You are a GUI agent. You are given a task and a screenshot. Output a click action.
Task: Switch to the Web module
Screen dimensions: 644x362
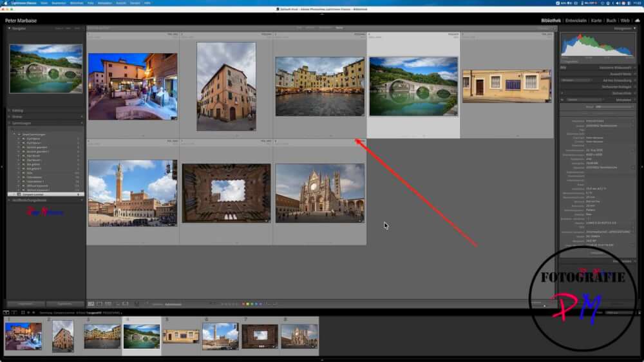(625, 20)
